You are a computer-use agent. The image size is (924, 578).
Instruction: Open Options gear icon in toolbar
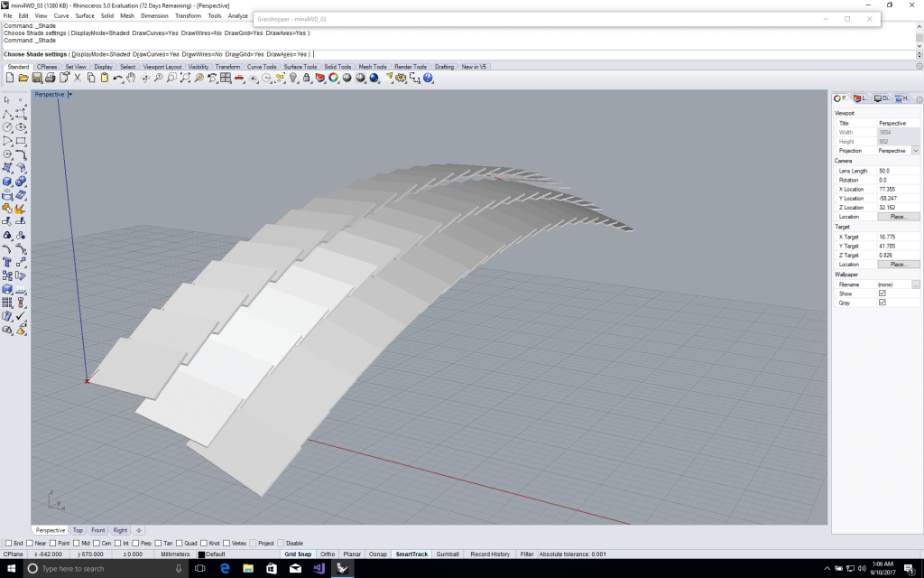(x=402, y=78)
